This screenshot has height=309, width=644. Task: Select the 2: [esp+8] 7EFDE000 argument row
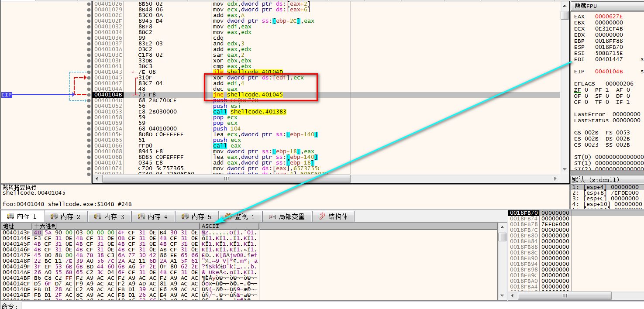click(x=607, y=192)
